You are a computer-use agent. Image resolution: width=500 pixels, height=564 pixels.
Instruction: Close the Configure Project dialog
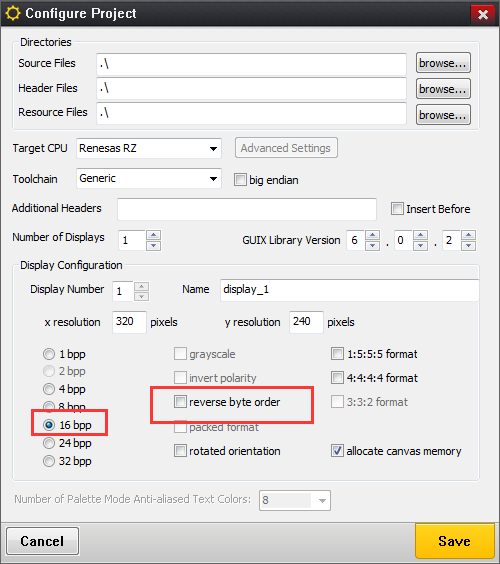(x=483, y=14)
